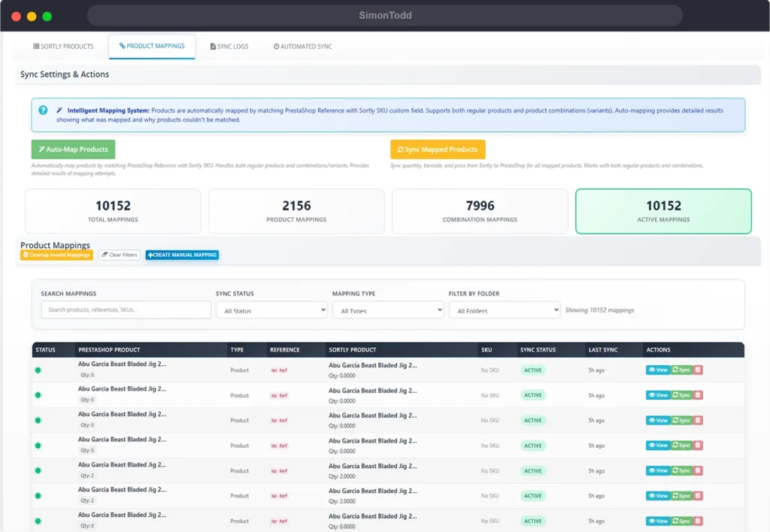Open the Sync Status dropdown
Screen dimensions: 770x532
click(x=271, y=310)
